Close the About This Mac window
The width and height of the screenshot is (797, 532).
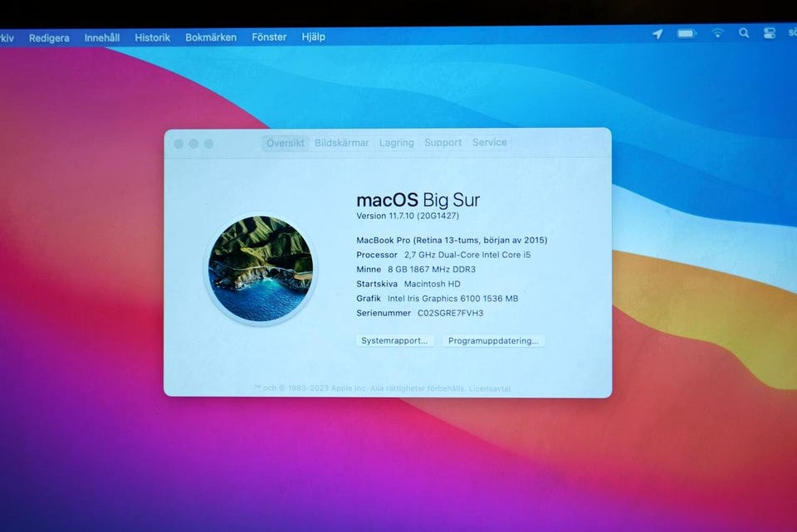(178, 144)
